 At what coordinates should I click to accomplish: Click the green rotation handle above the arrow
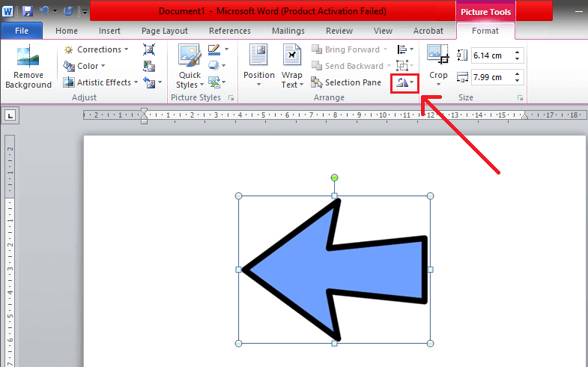(334, 178)
